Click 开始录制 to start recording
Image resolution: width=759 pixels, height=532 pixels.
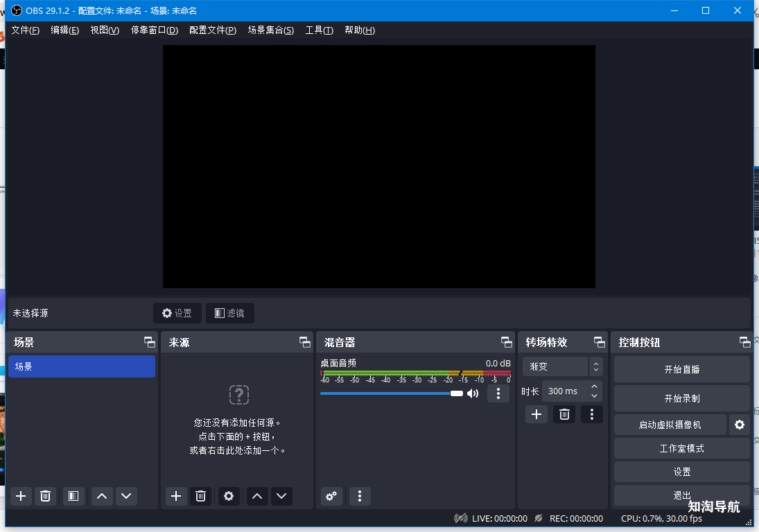point(681,398)
